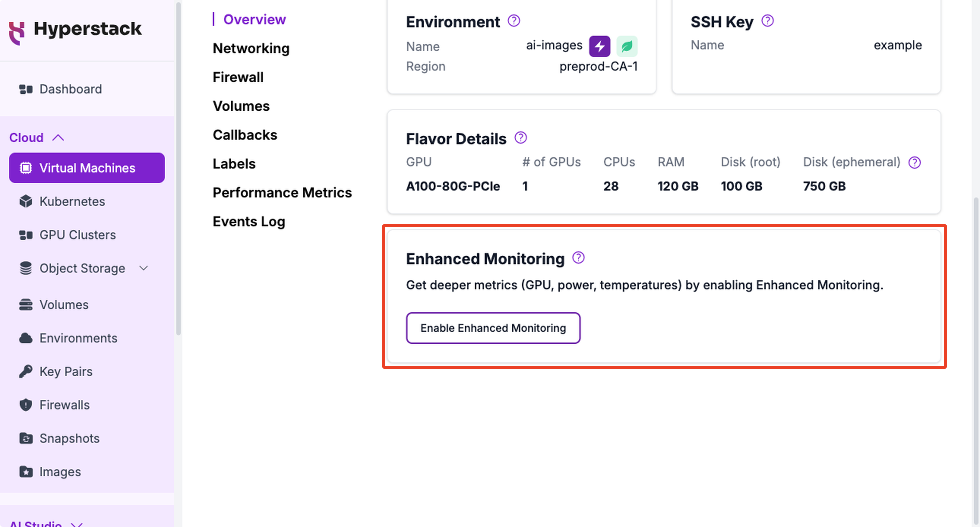This screenshot has height=527, width=980.
Task: Click the Dashboard sidebar icon
Action: tap(26, 89)
